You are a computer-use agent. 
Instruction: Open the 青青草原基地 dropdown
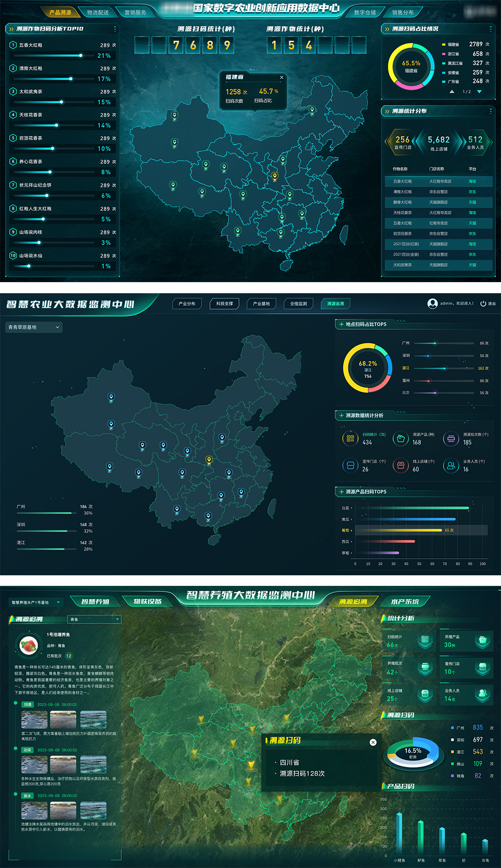[34, 327]
